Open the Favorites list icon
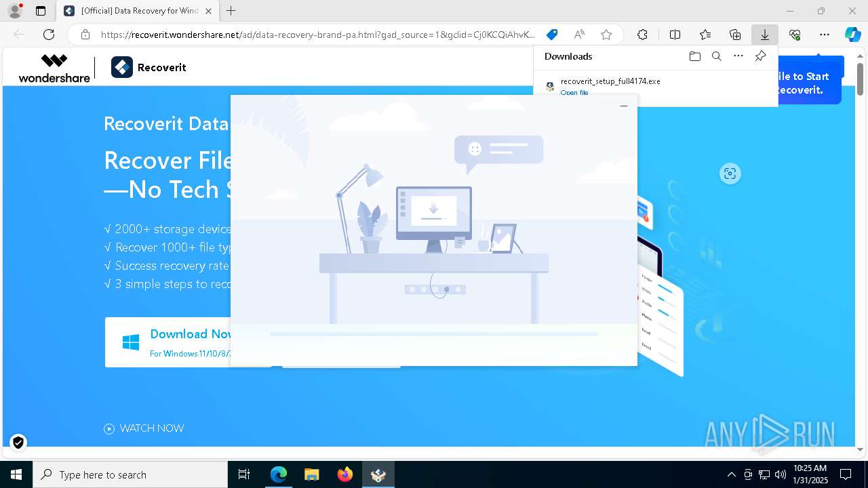Viewport: 868px width, 488px height. point(705,35)
